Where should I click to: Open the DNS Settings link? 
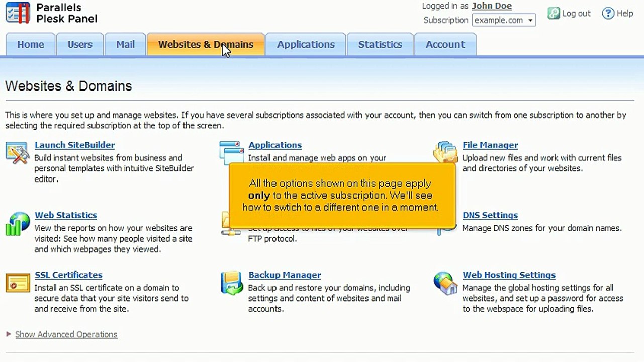(490, 215)
